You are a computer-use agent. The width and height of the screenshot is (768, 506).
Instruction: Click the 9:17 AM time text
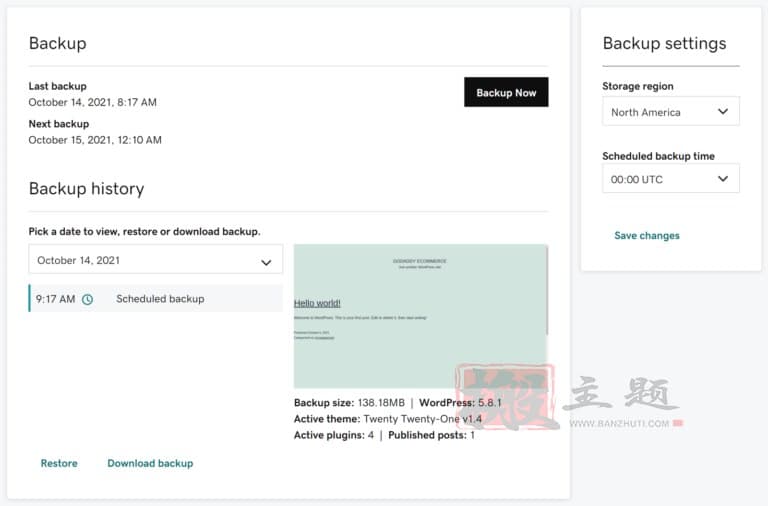pyautogui.click(x=55, y=299)
